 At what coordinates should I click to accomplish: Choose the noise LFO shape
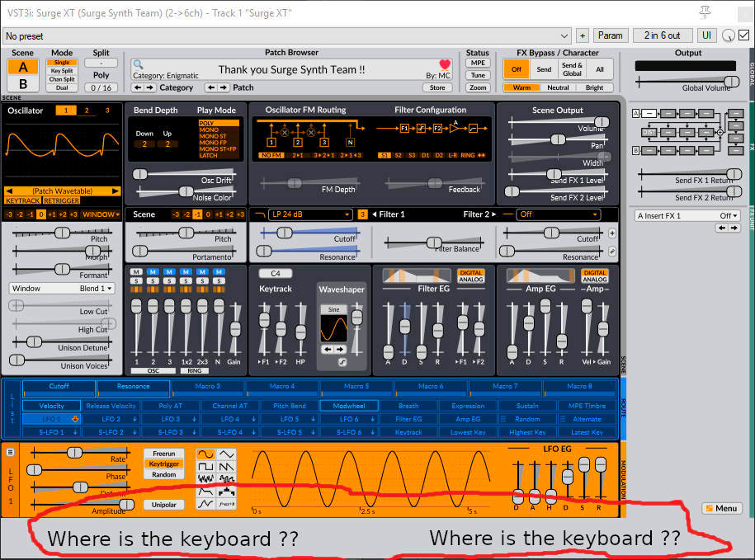(206, 479)
